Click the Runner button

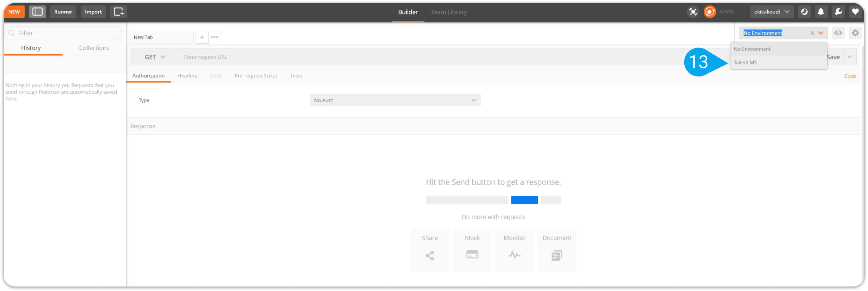point(63,12)
